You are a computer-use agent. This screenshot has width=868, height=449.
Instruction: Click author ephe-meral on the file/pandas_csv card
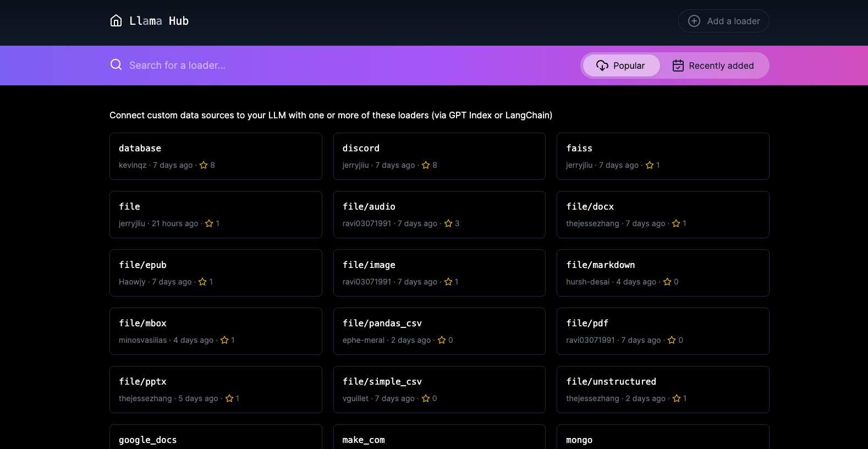click(x=363, y=340)
